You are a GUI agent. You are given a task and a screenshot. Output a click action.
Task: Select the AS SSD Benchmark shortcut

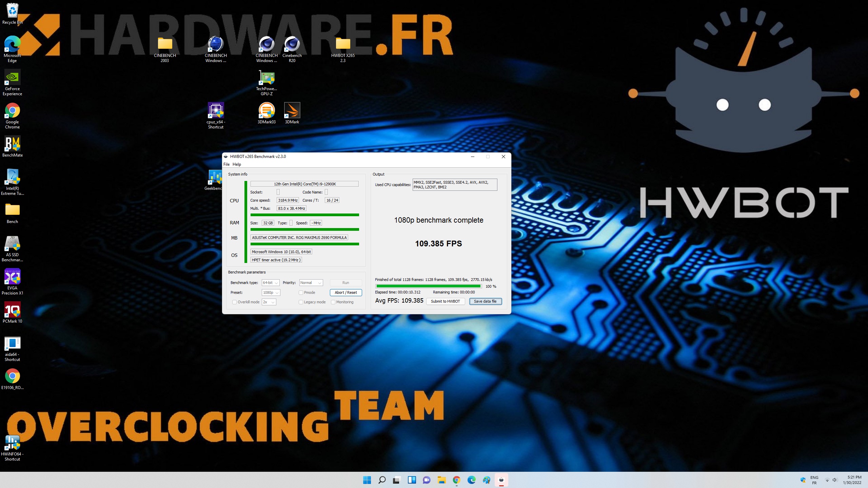tap(13, 248)
